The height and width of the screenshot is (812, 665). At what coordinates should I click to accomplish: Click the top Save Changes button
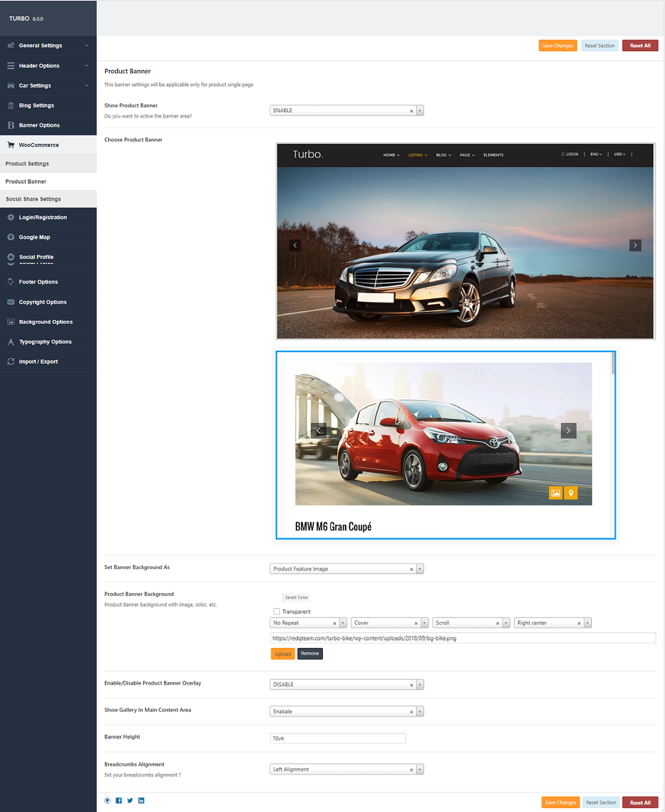(557, 46)
